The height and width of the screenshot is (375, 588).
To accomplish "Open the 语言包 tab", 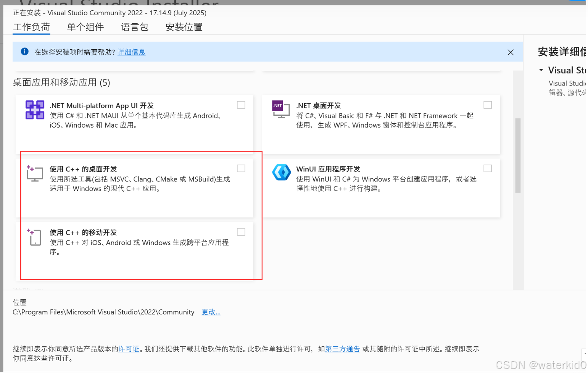I will tap(135, 27).
